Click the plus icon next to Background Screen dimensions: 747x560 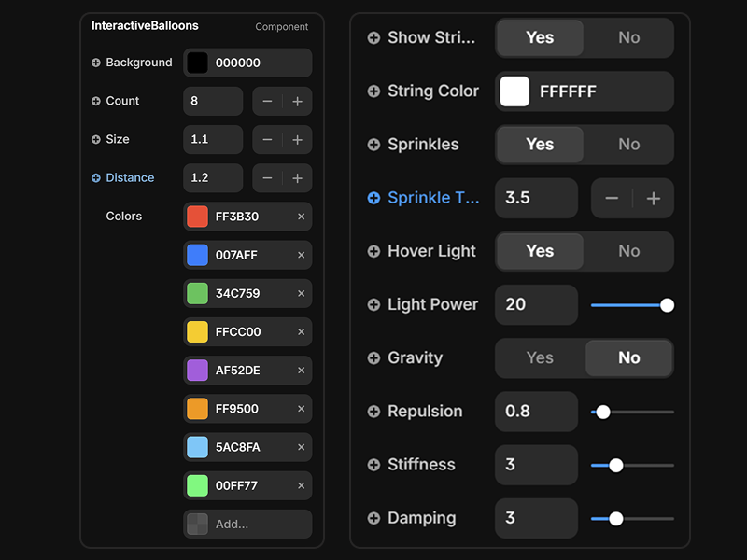click(96, 63)
